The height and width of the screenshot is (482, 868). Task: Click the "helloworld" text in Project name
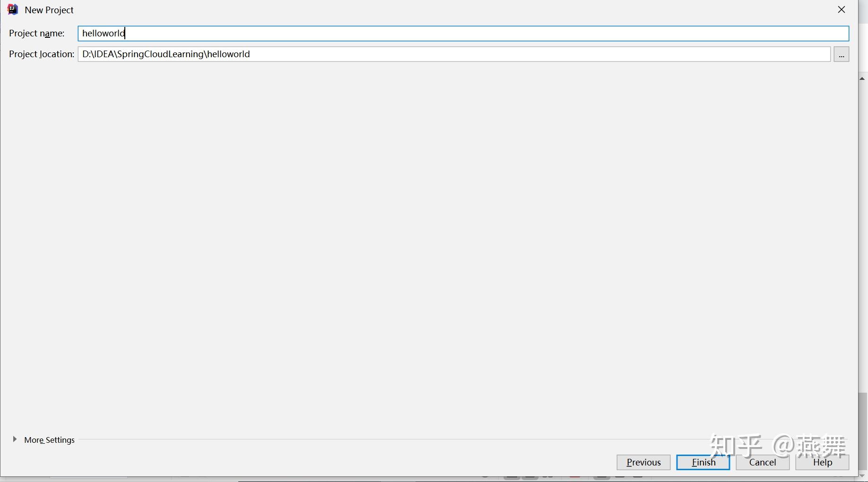coord(104,34)
